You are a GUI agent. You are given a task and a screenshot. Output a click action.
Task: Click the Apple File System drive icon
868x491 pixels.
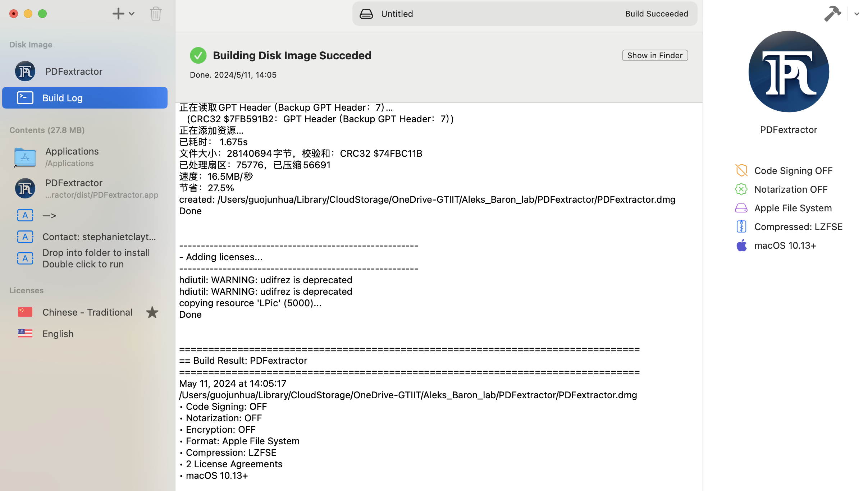tap(741, 208)
